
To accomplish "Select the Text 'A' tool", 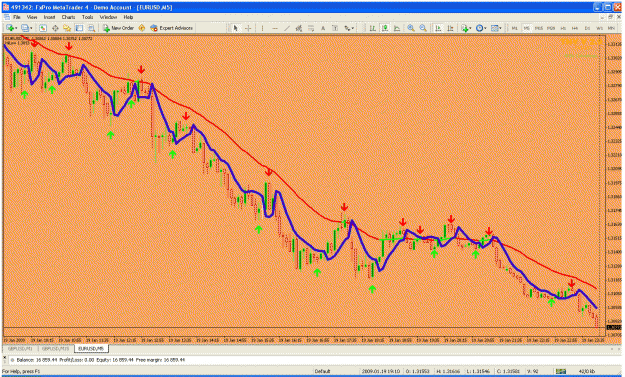I will 323,28.
